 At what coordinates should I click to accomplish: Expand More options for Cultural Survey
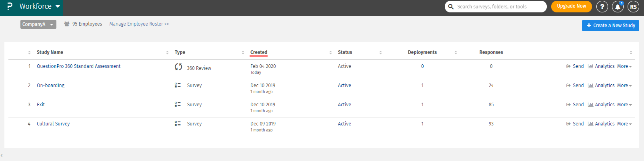coord(624,124)
